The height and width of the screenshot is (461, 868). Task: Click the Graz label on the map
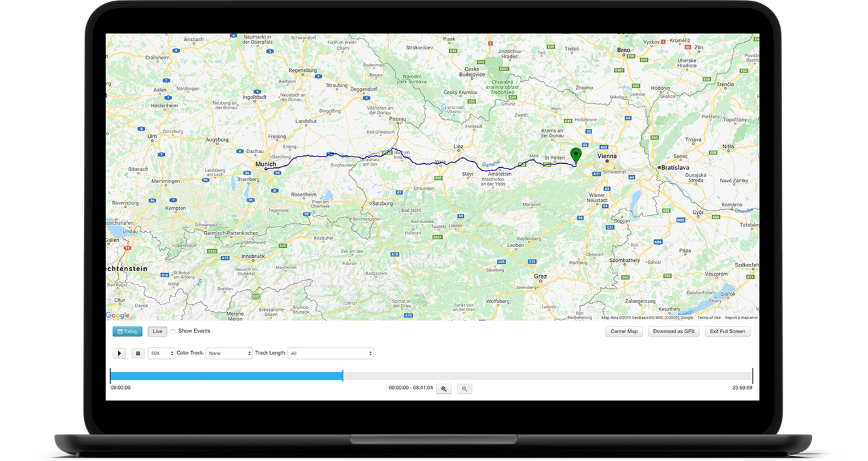click(540, 275)
